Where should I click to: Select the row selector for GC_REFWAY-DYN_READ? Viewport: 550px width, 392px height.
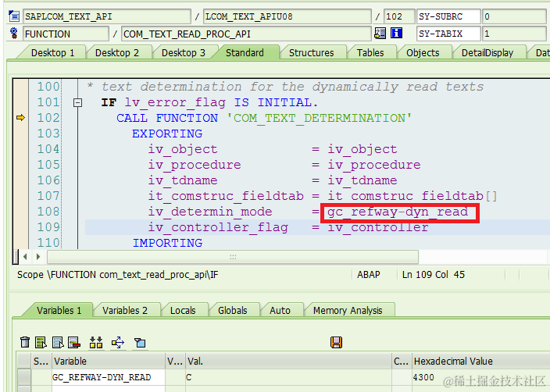[24, 377]
